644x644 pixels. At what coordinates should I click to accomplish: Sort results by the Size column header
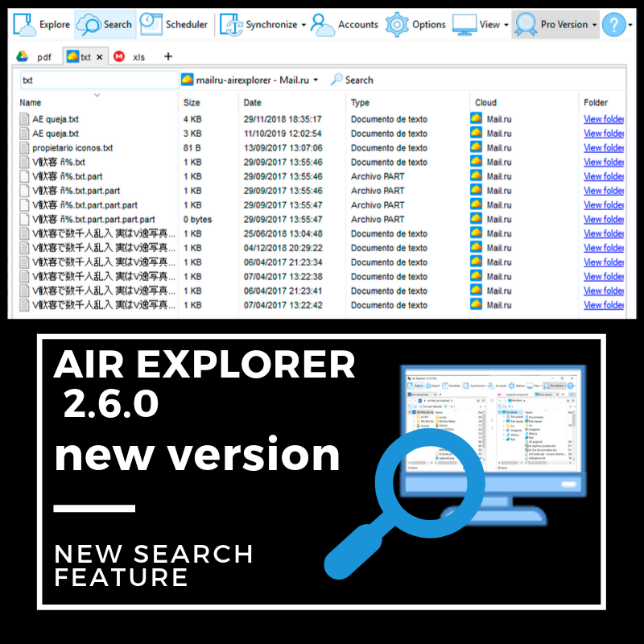(x=192, y=103)
